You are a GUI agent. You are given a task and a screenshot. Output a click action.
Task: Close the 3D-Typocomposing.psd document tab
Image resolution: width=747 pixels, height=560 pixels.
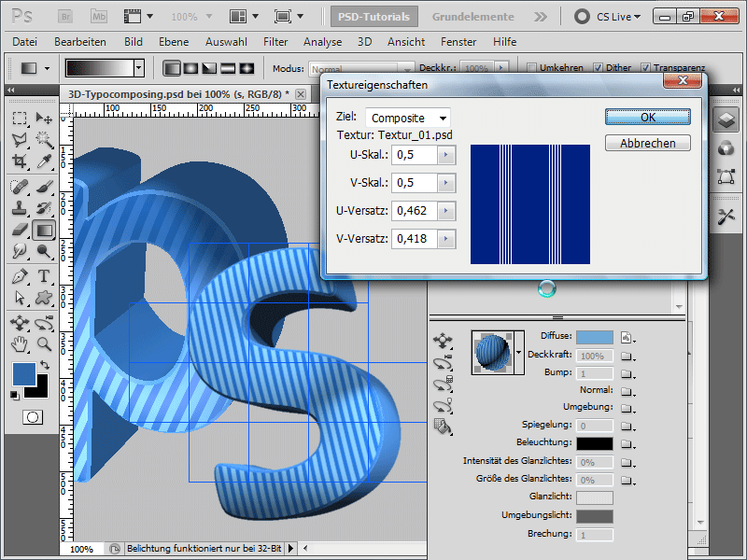pos(301,94)
